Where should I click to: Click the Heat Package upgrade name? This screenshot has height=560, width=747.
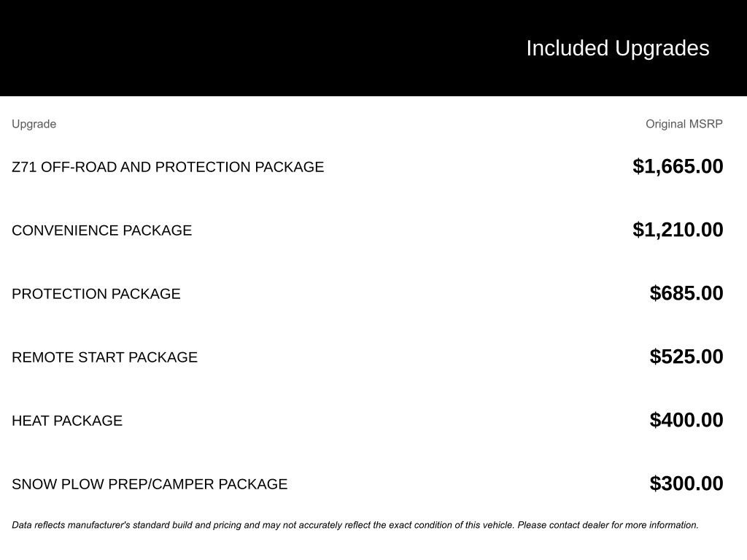[x=67, y=421]
